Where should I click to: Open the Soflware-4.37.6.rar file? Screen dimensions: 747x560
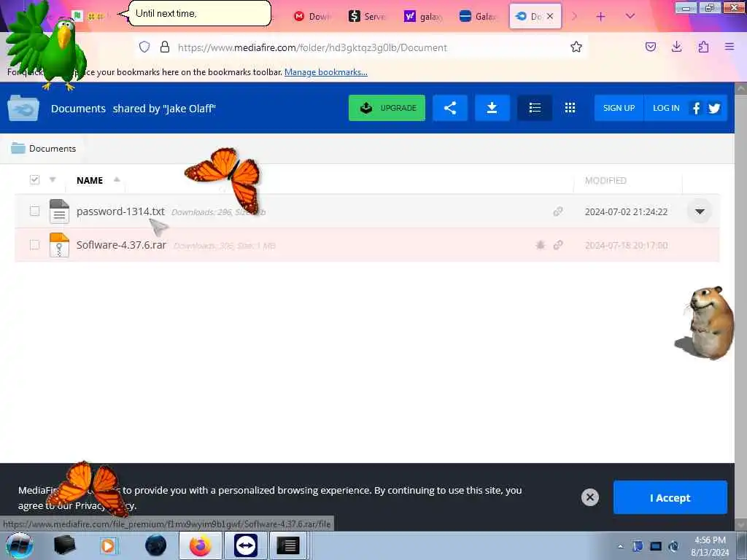click(122, 245)
